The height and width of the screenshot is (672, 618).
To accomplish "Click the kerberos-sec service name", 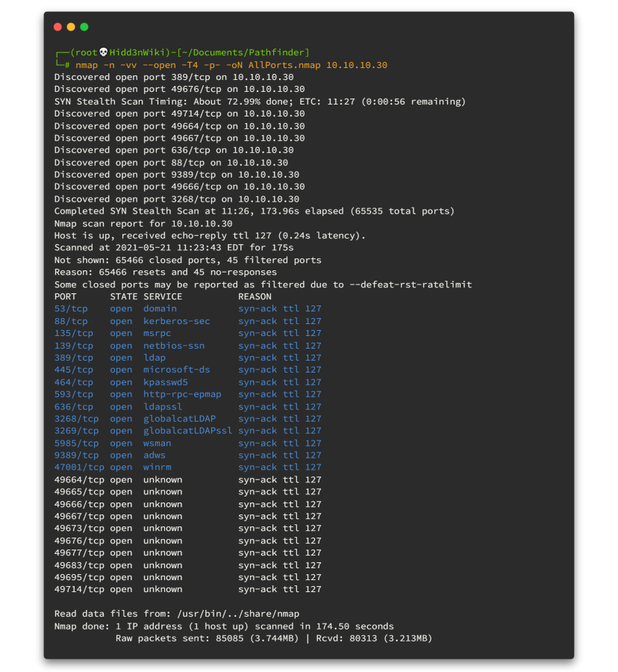I will click(x=177, y=321).
